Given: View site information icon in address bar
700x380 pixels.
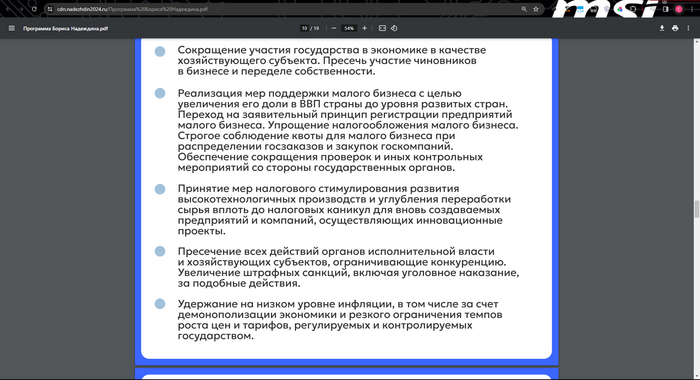Looking at the screenshot, I should pyautogui.click(x=50, y=9).
